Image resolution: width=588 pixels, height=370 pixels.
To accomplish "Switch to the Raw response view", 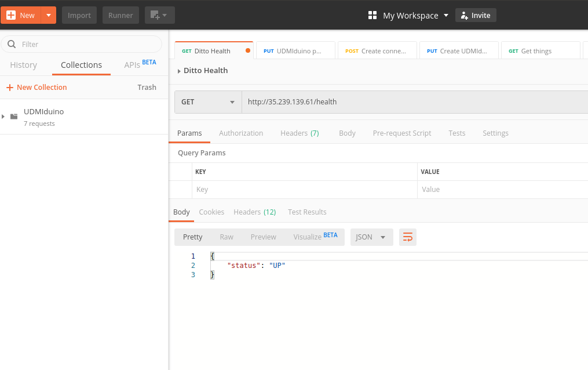I will click(x=227, y=237).
